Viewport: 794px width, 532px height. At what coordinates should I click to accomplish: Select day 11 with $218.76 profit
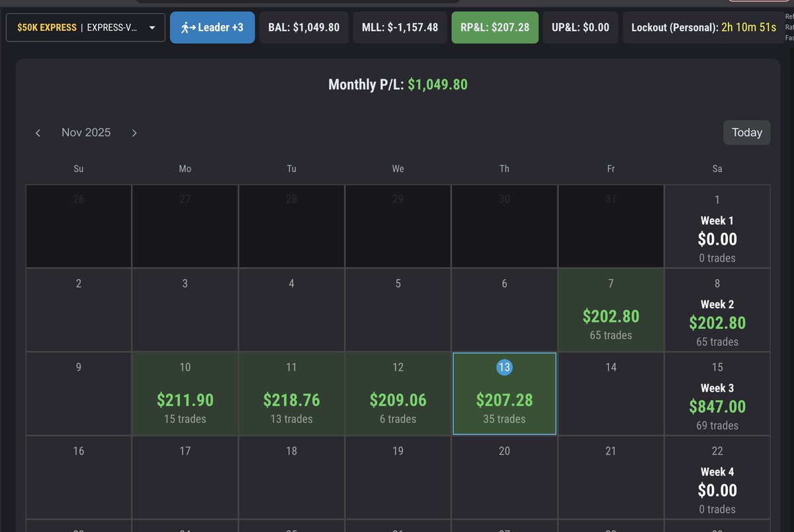[x=291, y=394]
